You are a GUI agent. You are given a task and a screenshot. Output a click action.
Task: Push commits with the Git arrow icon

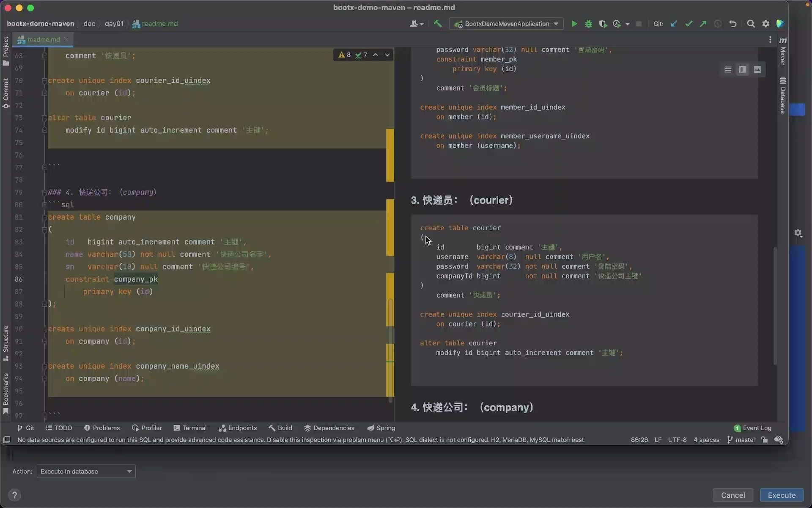click(703, 24)
